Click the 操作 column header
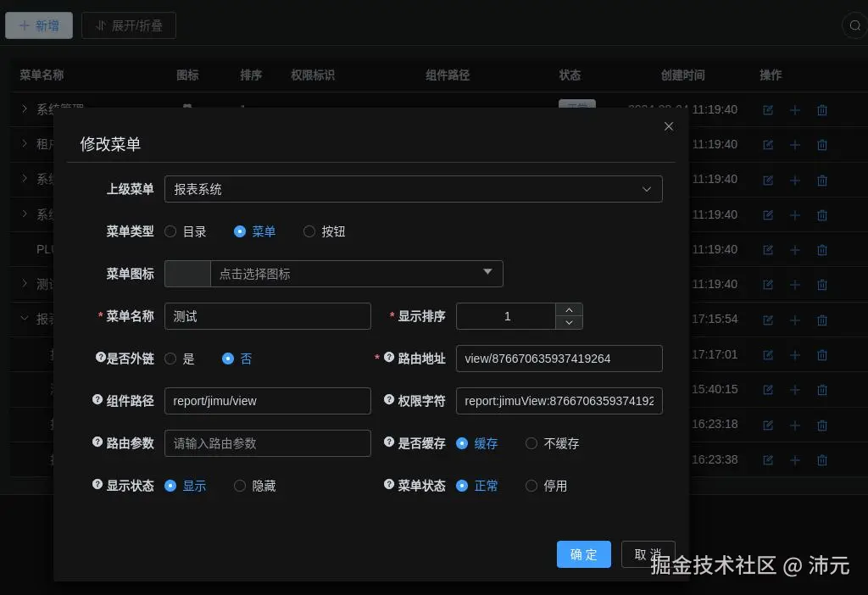Image resolution: width=868 pixels, height=595 pixels. pos(771,75)
